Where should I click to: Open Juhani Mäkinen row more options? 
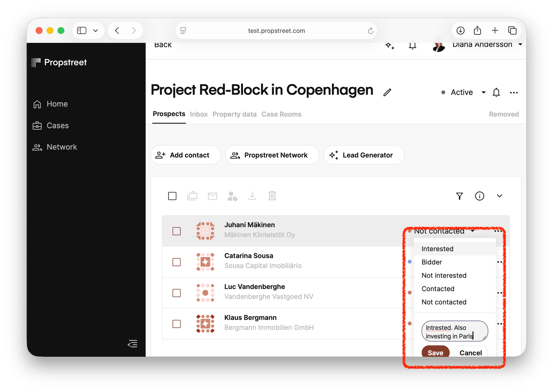[x=498, y=231]
